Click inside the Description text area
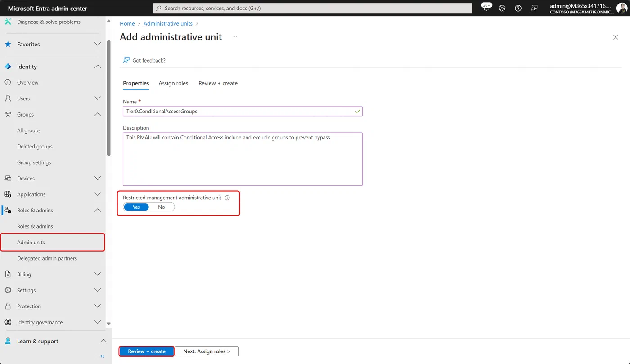 pyautogui.click(x=243, y=159)
